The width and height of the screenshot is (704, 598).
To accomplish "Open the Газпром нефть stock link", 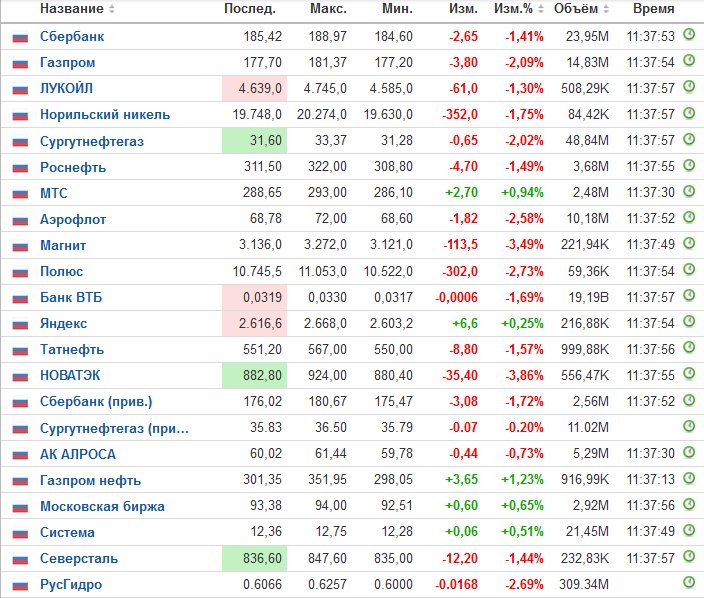I will (90, 480).
